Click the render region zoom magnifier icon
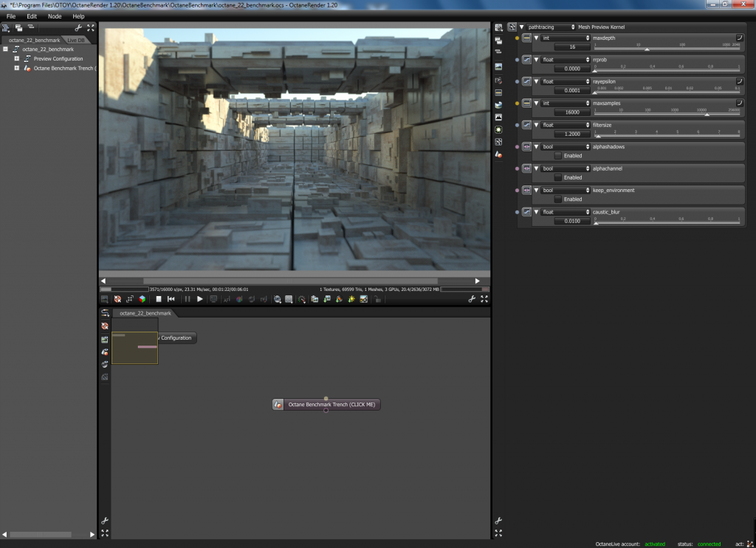Image resolution: width=756 pixels, height=548 pixels. point(278,299)
